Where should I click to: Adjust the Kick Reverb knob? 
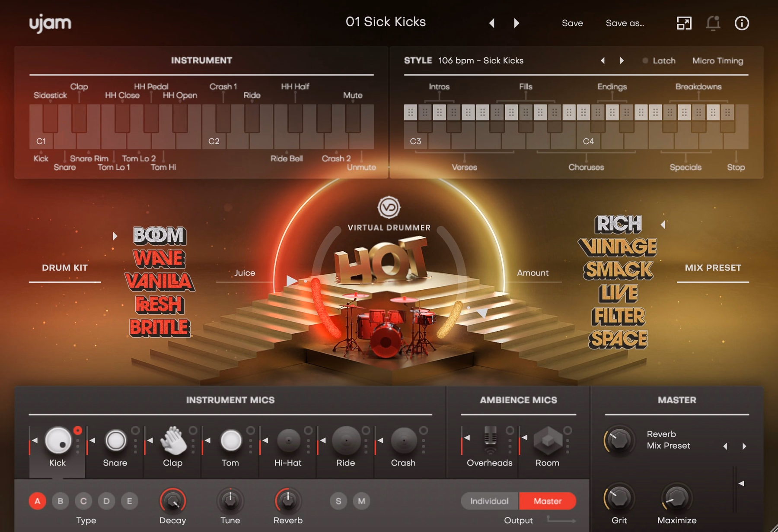[288, 501]
